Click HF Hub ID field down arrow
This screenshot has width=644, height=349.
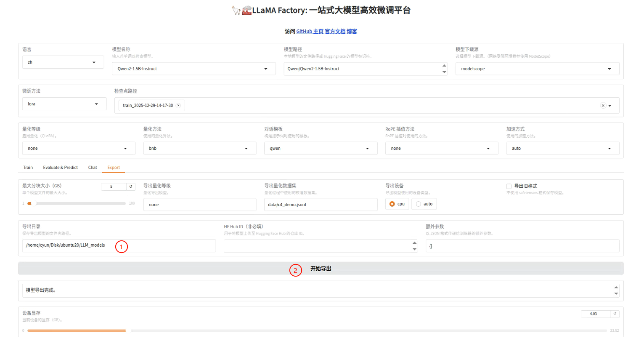[414, 249]
